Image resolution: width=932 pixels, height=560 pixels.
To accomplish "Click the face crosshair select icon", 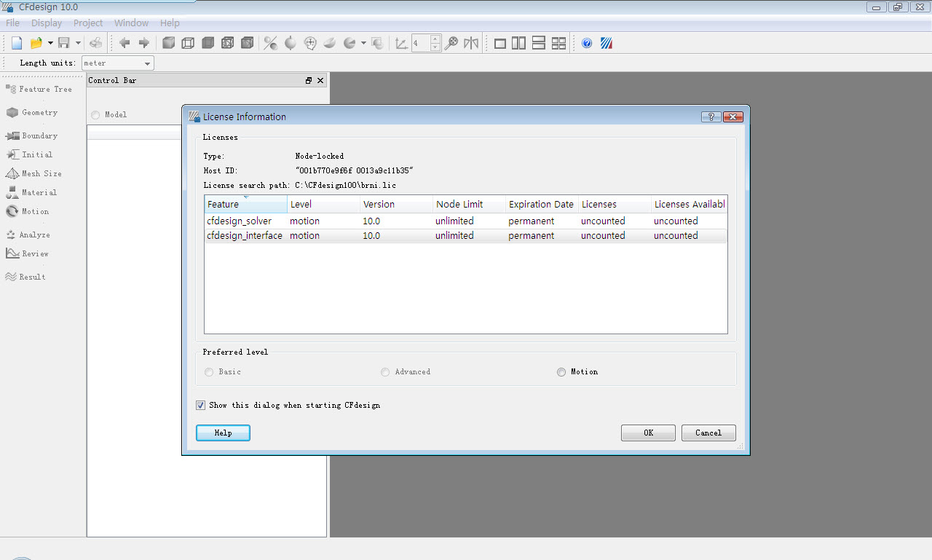I will [x=310, y=43].
